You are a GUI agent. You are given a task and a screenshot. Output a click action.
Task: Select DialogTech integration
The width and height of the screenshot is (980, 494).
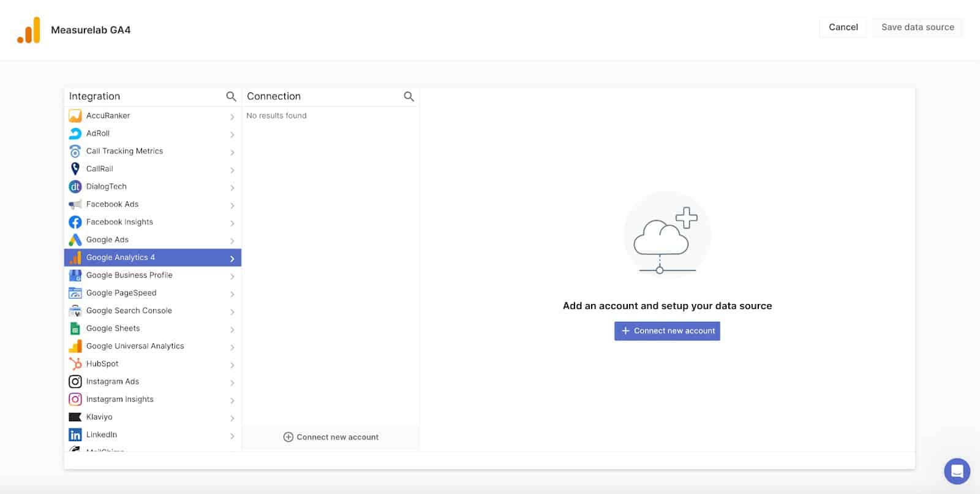pyautogui.click(x=153, y=187)
